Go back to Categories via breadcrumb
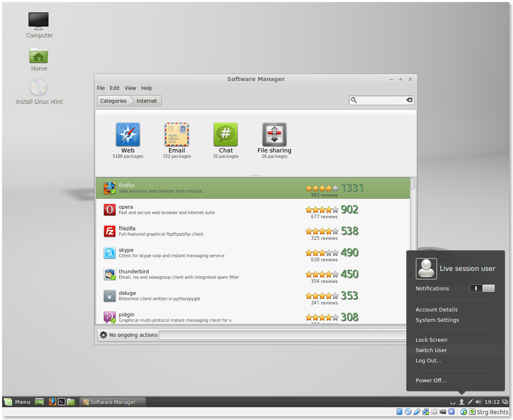513x420 pixels. point(113,100)
